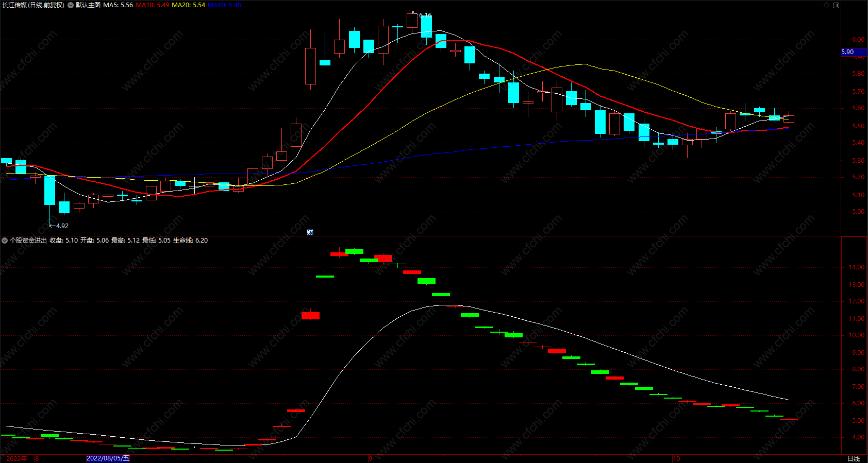The width and height of the screenshot is (868, 463).
Task: Click the 2022/08/05/五 date label
Action: coord(108,458)
